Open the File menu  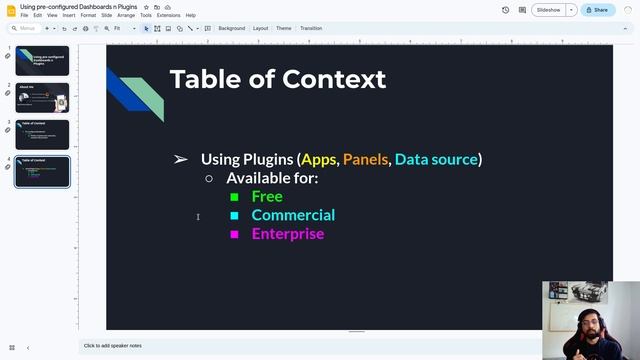pyautogui.click(x=24, y=15)
